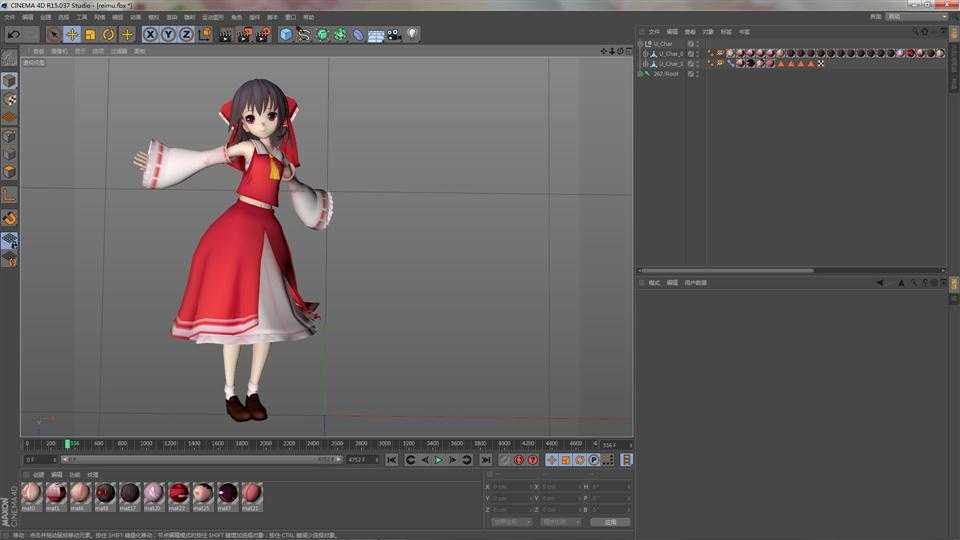960x540 pixels.
Task: Open the left coordinate mode dropdown
Action: point(512,522)
